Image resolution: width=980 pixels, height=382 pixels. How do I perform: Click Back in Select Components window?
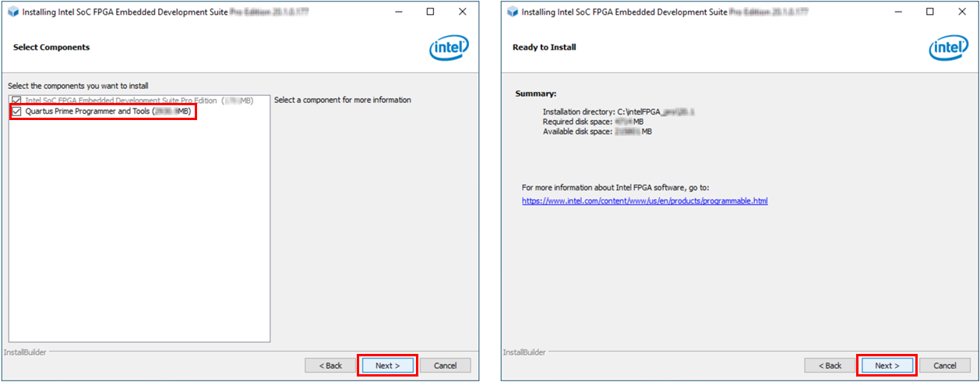(x=330, y=366)
